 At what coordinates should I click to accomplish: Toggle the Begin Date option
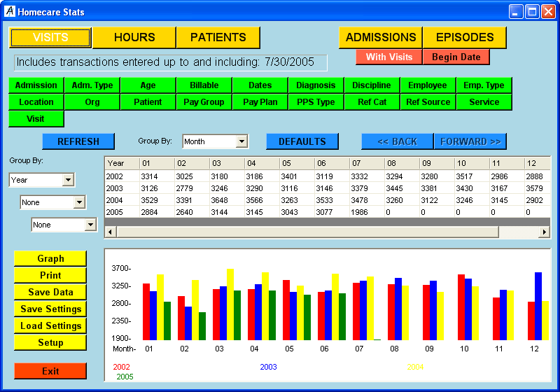click(x=456, y=57)
